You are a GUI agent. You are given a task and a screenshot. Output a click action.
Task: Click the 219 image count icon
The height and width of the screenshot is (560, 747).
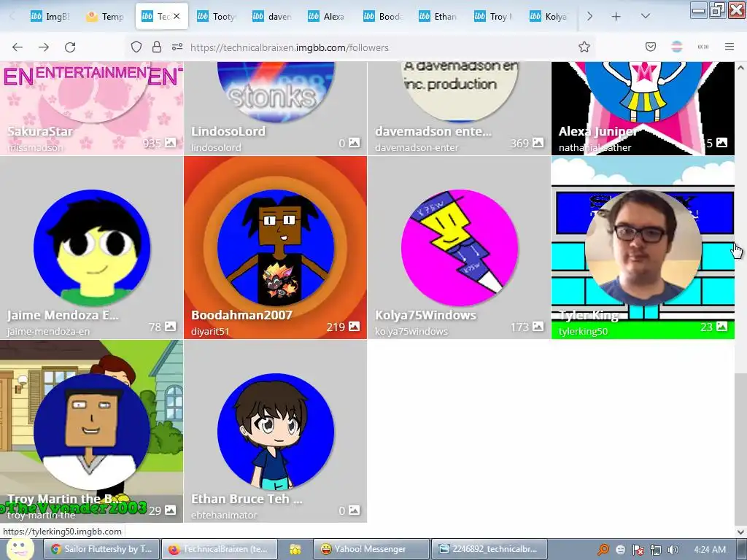tap(354, 327)
